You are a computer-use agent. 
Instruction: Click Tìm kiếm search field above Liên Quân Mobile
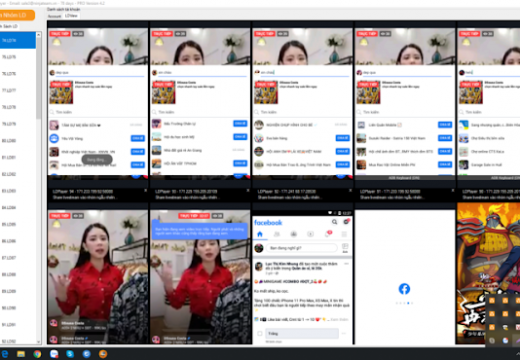tap(404, 112)
